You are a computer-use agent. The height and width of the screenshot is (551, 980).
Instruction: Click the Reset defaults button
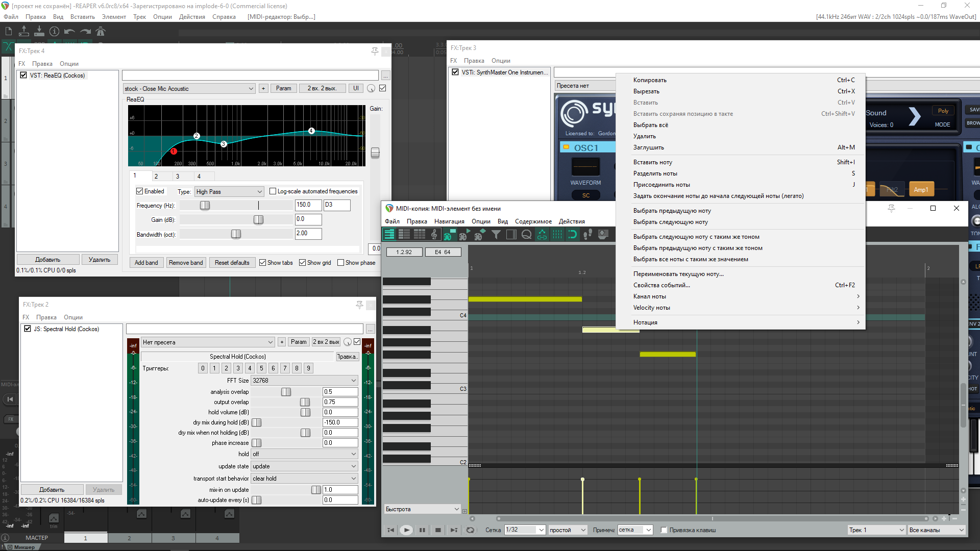[x=232, y=263]
